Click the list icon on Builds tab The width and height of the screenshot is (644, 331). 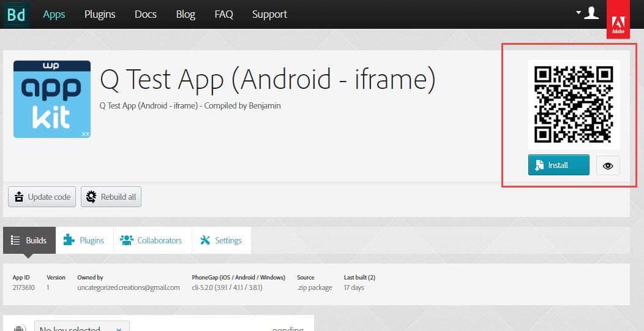[15, 240]
